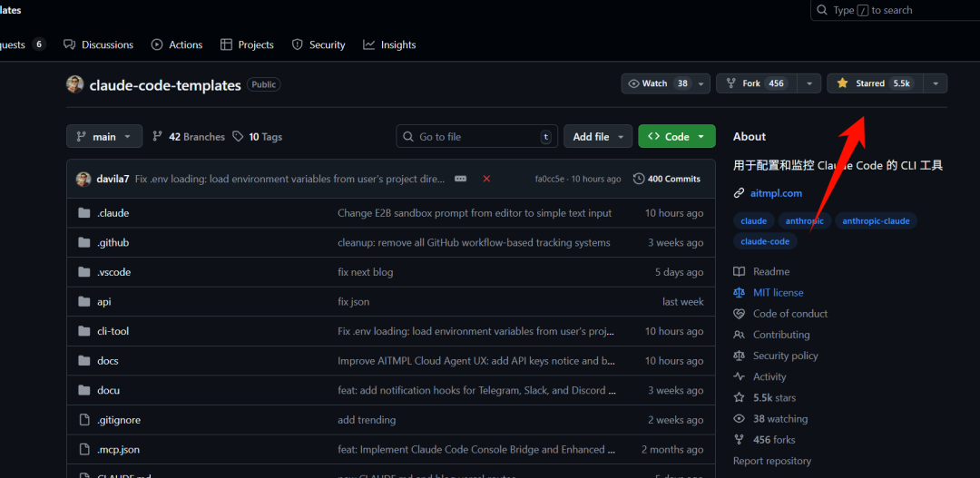The height and width of the screenshot is (478, 980).
Task: Open repository owner avatar
Action: pos(75,84)
